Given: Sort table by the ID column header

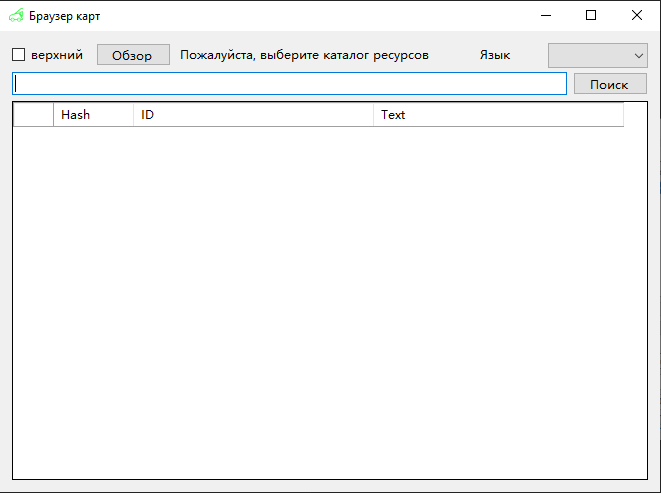Looking at the screenshot, I should click(x=252, y=115).
